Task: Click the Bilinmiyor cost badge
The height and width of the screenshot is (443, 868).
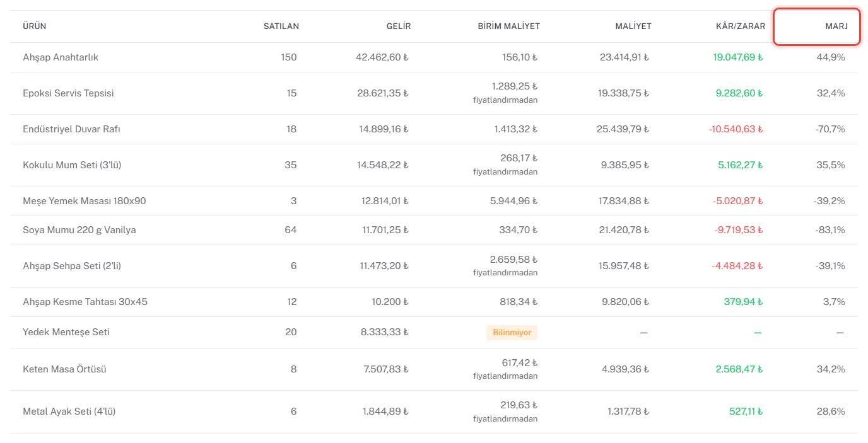Action: [512, 332]
